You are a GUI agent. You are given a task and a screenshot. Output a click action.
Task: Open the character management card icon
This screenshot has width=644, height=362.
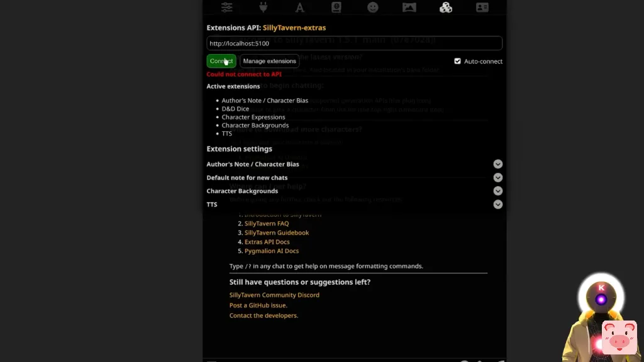[x=482, y=8]
